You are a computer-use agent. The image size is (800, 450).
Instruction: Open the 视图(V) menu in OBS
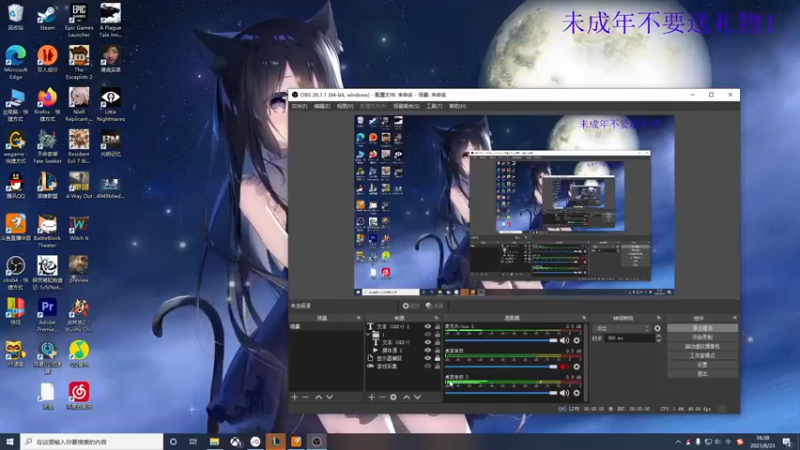tap(345, 106)
